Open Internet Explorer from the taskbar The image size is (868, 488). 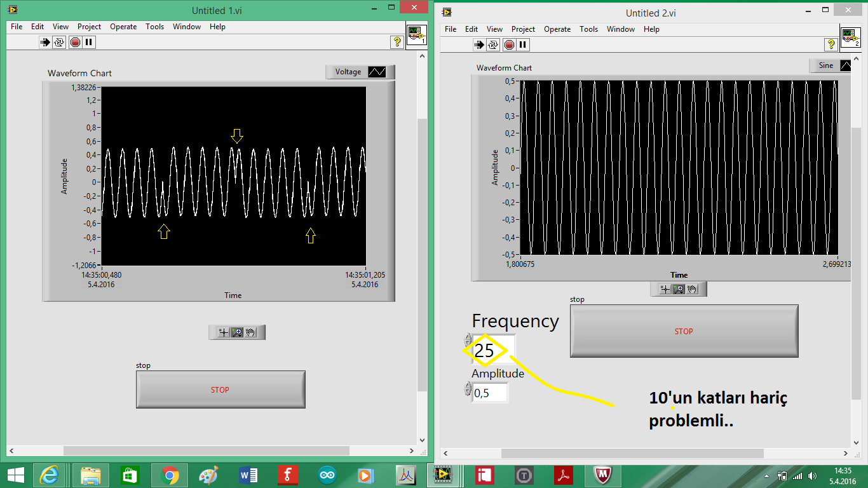point(50,475)
